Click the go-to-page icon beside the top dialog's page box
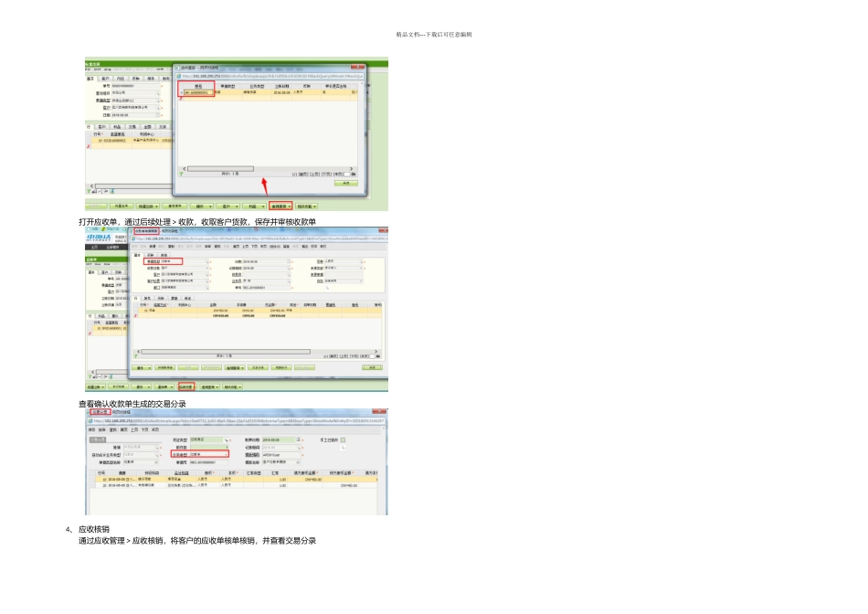 [354, 174]
